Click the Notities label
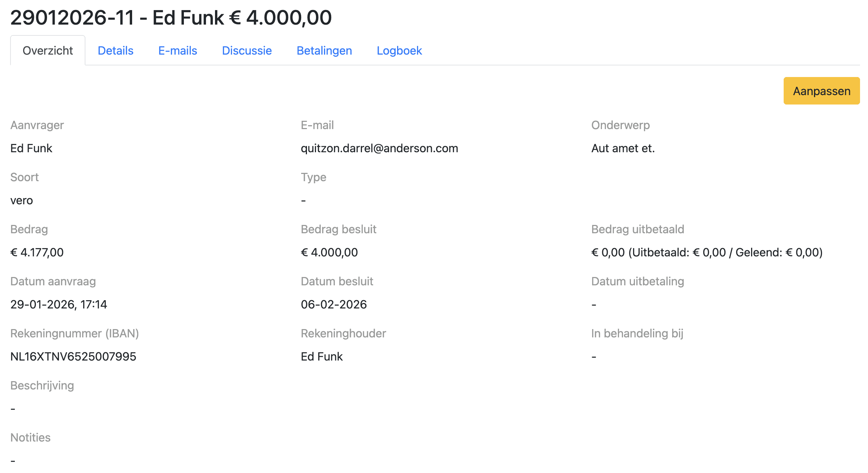The image size is (868, 473). pyautogui.click(x=30, y=438)
